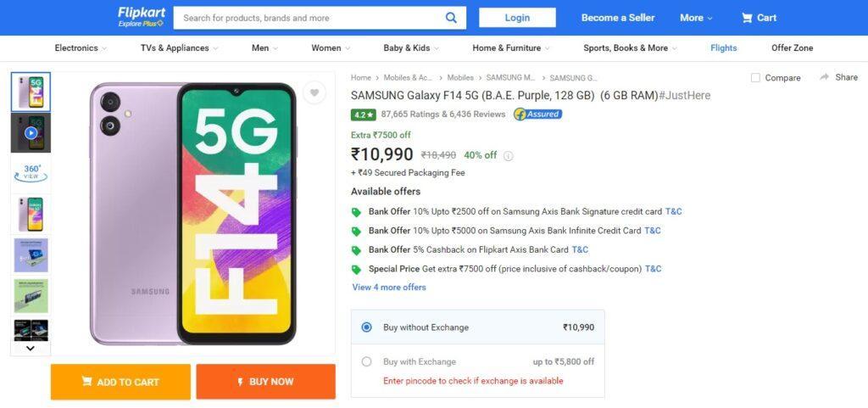Click the Flipkart logo
868x408 pixels.
click(x=142, y=17)
